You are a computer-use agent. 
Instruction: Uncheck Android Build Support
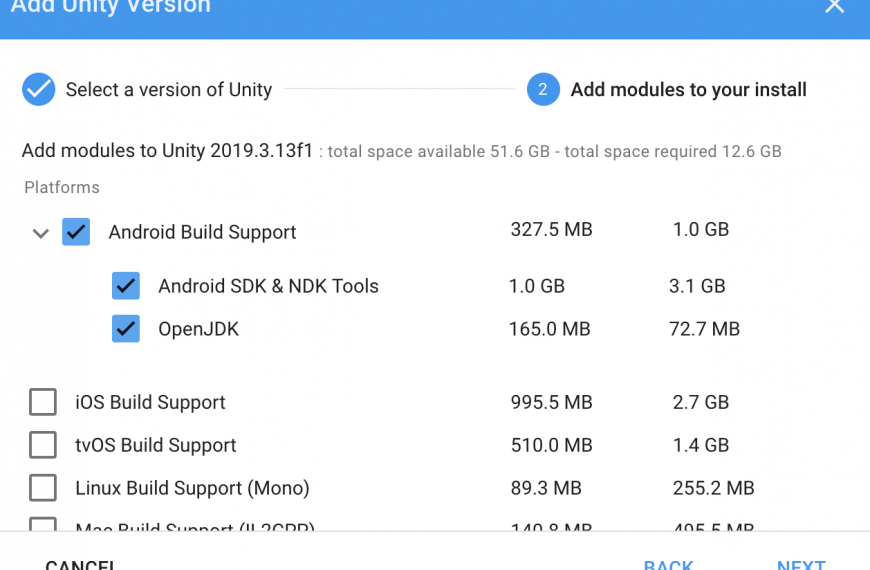[x=76, y=232]
